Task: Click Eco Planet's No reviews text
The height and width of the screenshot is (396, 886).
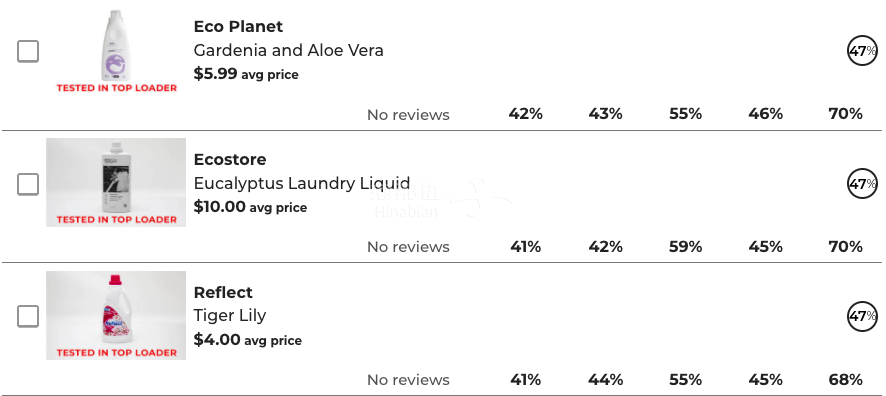Action: click(x=409, y=115)
